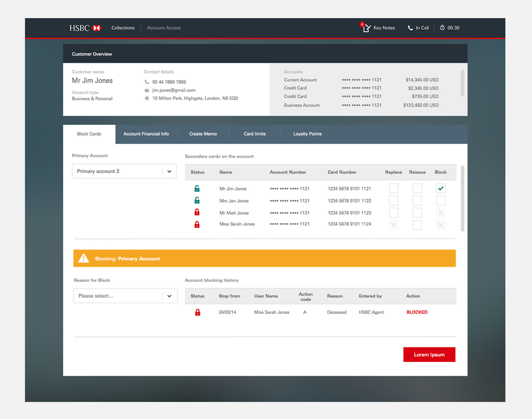
Task: Open Account Access in top navigation
Action: coord(164,28)
